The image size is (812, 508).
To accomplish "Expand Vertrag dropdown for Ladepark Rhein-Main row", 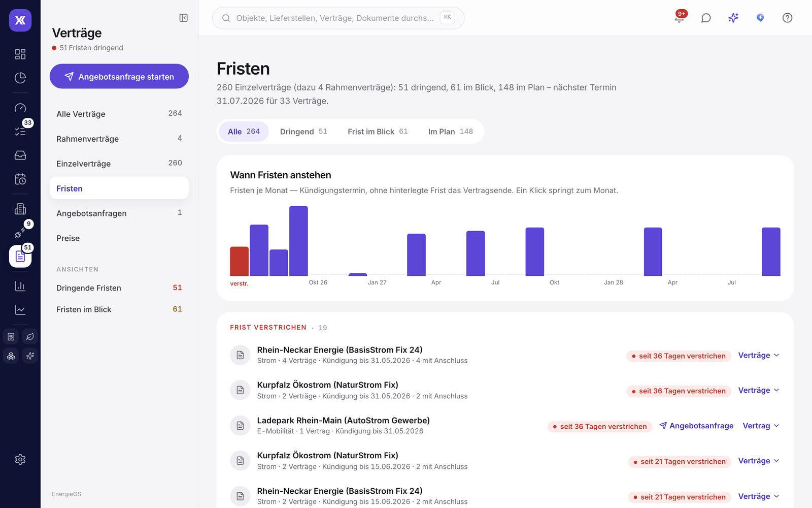I will pos(761,426).
